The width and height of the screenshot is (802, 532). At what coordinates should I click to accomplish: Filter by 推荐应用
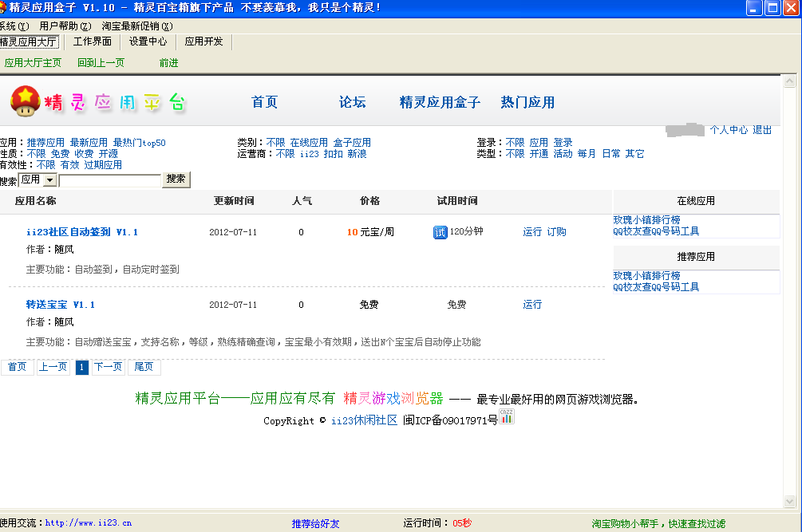(x=45, y=143)
